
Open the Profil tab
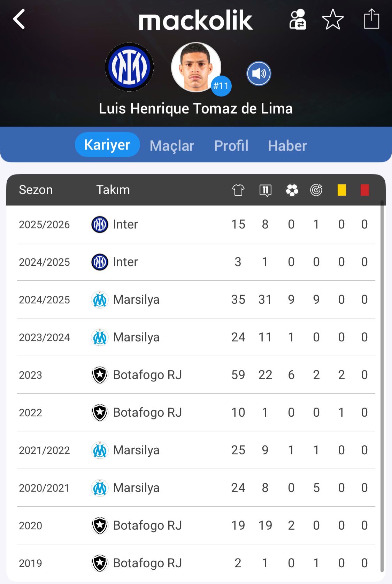point(231,146)
